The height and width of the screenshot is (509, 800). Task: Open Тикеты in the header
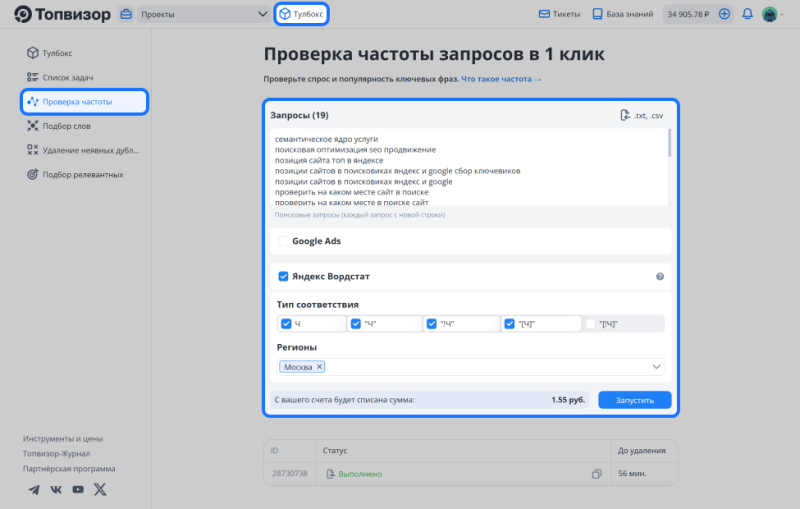tap(559, 14)
